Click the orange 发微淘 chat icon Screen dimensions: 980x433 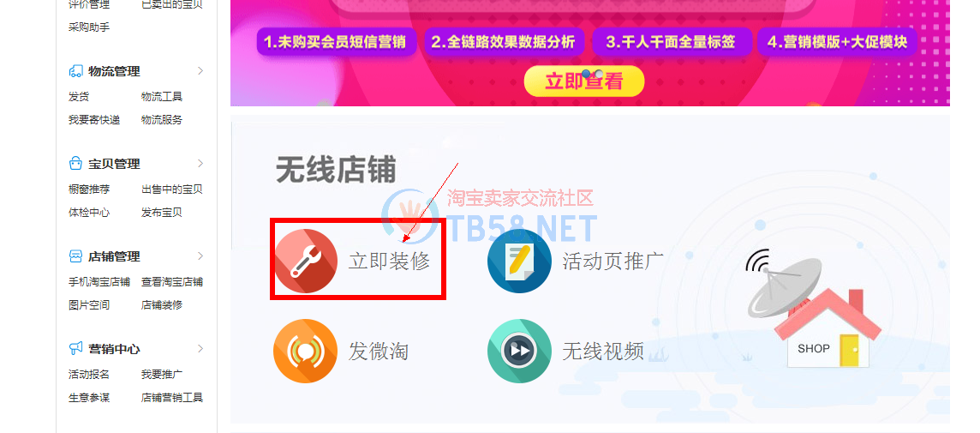(x=306, y=351)
